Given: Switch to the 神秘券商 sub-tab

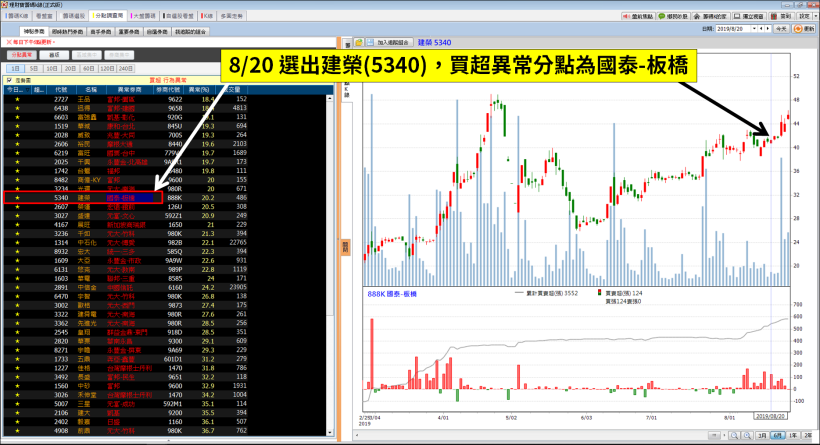Looking at the screenshot, I should click(x=34, y=31).
